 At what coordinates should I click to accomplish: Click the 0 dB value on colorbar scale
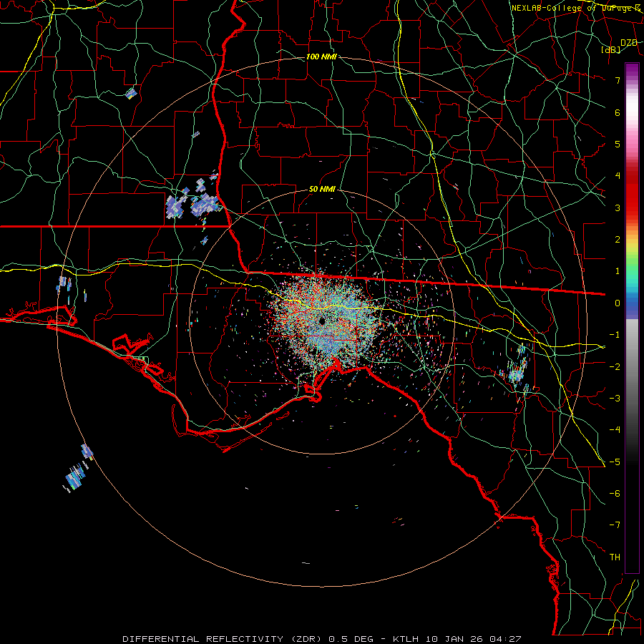(618, 303)
